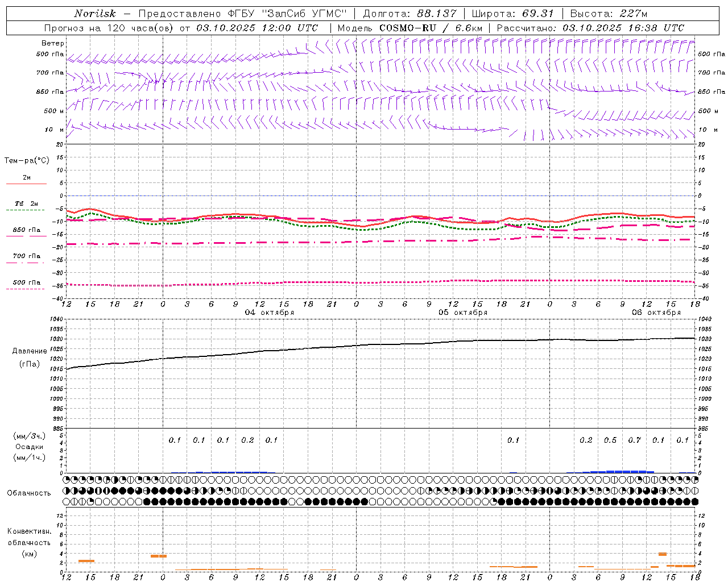This screenshot has width=728, height=582.
Task: Click the "Конвективн." convective cloud label
Action: [x=30, y=531]
